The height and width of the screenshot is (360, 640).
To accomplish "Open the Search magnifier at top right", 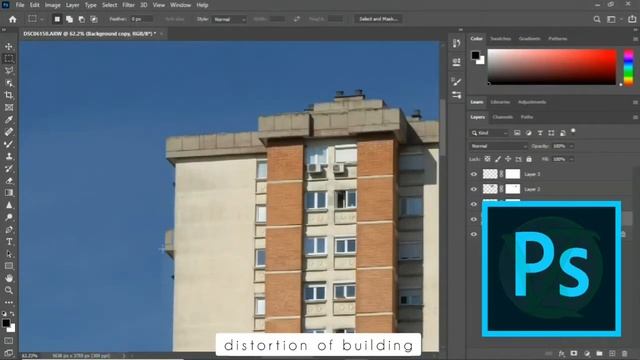I will 597,19.
